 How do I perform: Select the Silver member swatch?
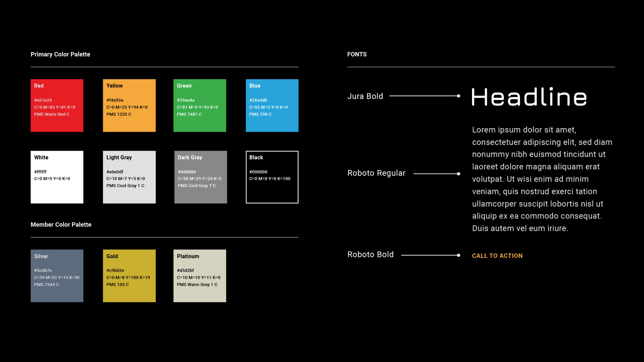(x=57, y=276)
